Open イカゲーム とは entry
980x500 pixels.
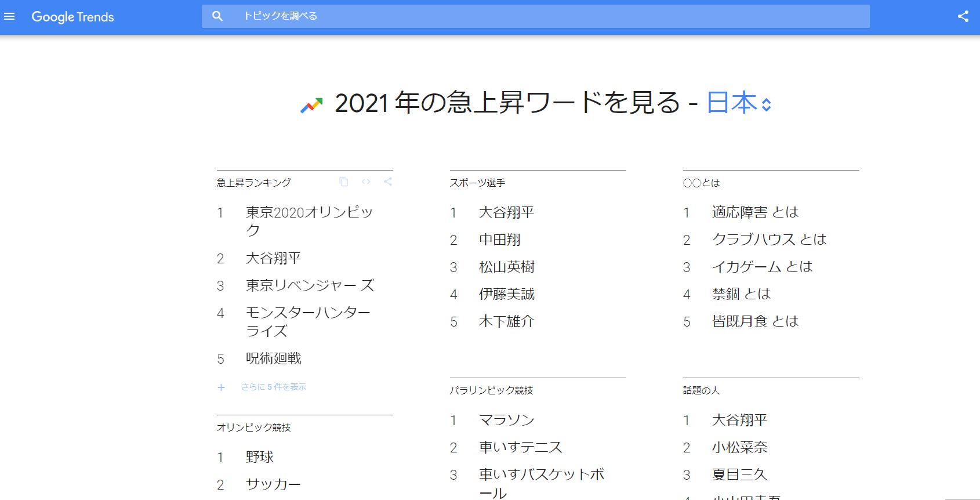pyautogui.click(x=763, y=267)
